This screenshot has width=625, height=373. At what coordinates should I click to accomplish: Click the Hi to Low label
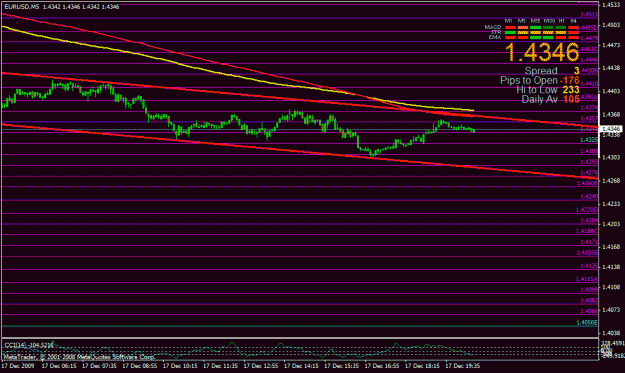pos(537,90)
